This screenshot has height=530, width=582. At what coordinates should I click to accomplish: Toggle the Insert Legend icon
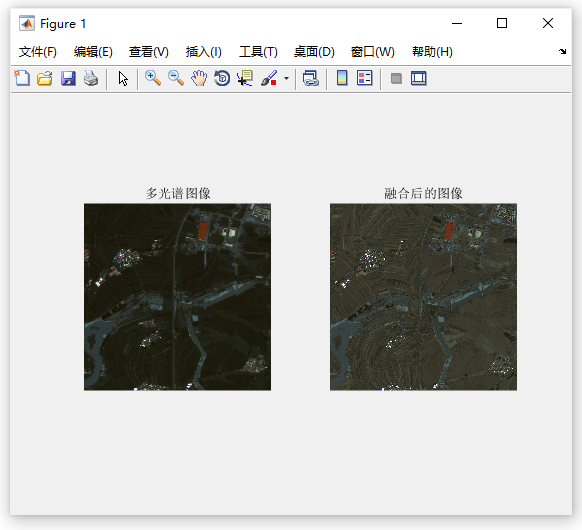(364, 78)
